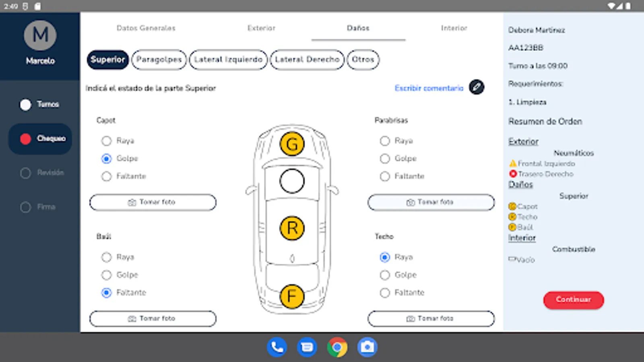Select the Paragolpes section chip
Viewport: 644px width, 362px height.
159,60
